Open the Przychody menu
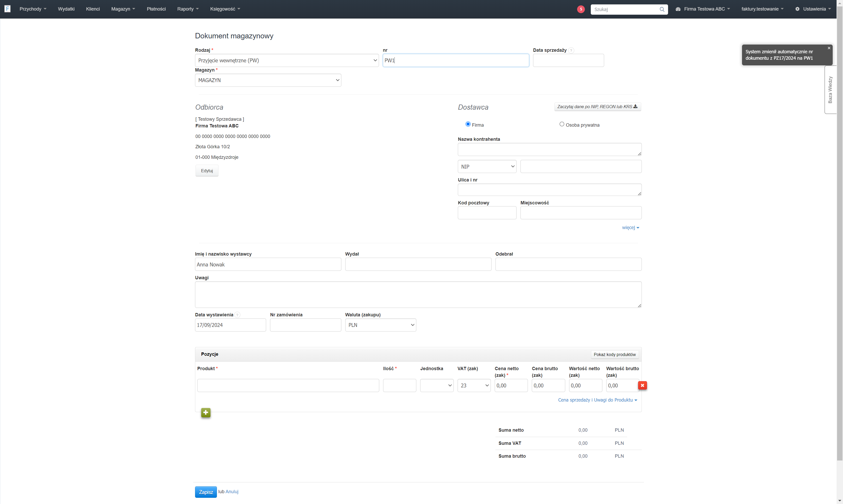The height and width of the screenshot is (504, 843). tap(33, 9)
